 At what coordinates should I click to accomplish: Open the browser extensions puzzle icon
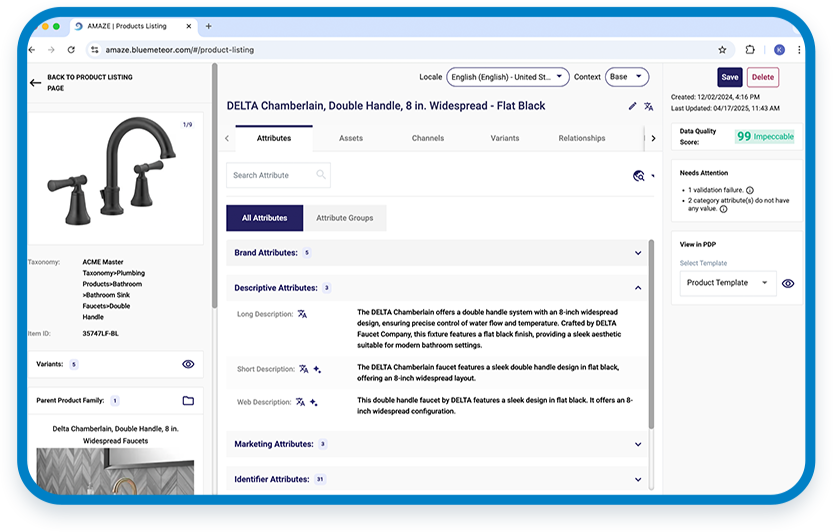click(x=750, y=49)
